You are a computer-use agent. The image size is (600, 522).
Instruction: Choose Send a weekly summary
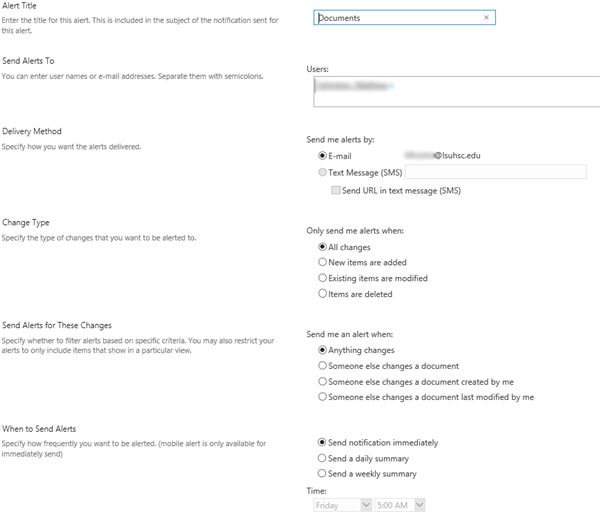pos(322,473)
